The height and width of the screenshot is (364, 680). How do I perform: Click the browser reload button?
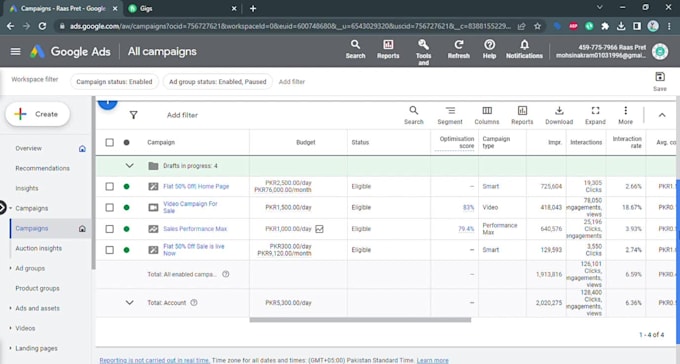pos(42,26)
